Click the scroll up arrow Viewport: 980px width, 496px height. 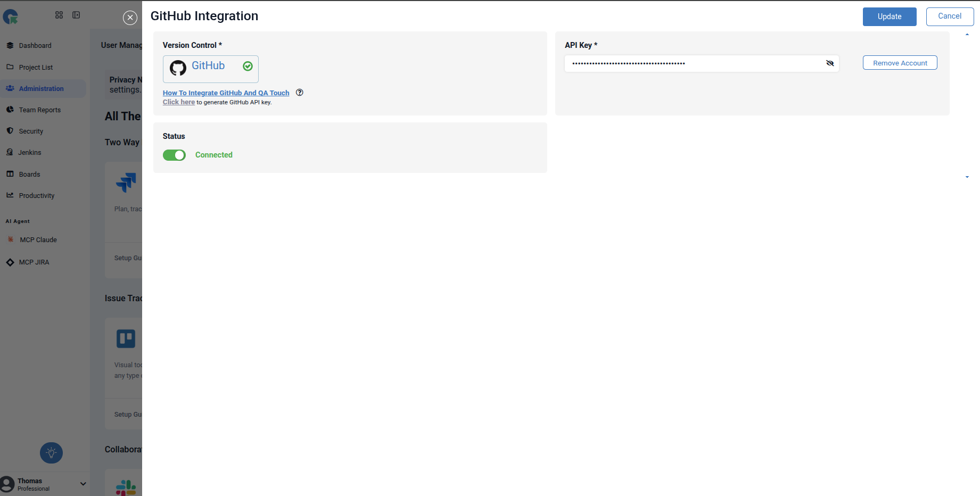click(x=967, y=35)
